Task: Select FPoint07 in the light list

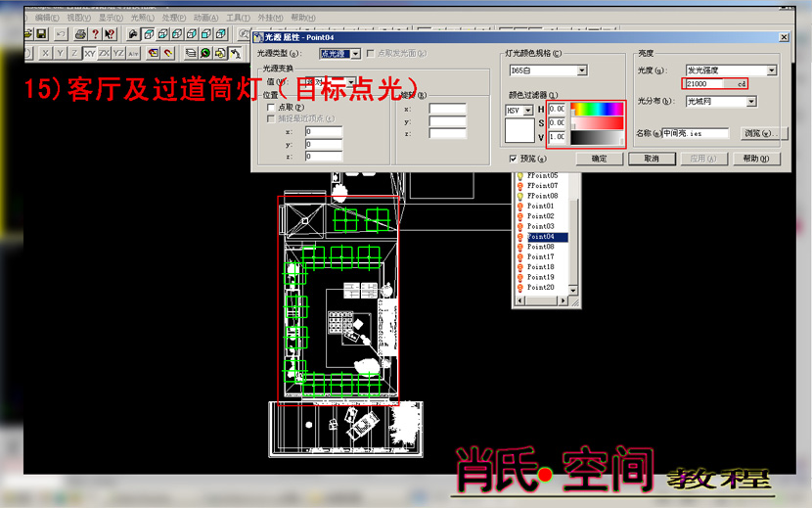Action: tap(542, 186)
